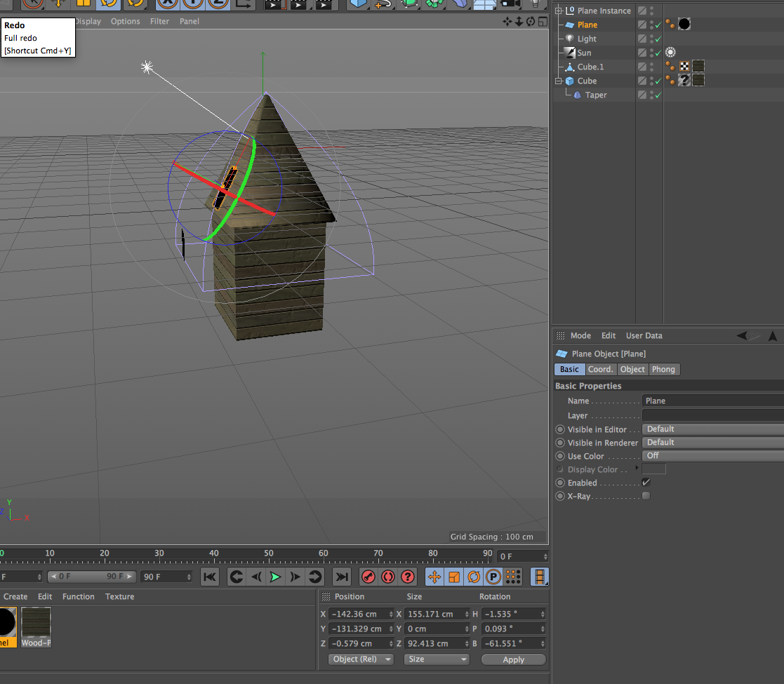
Task: Open the Object (Rel) coordinate dropdown
Action: tap(361, 659)
